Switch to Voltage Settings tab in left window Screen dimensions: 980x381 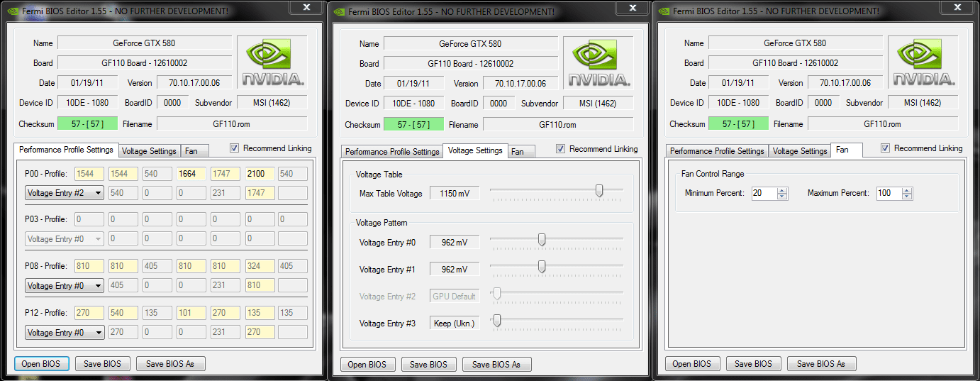[x=149, y=151]
